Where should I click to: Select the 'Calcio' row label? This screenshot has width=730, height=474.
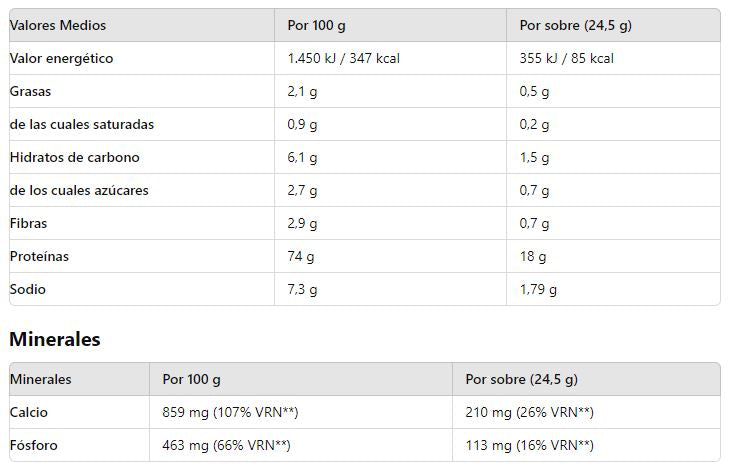29,412
